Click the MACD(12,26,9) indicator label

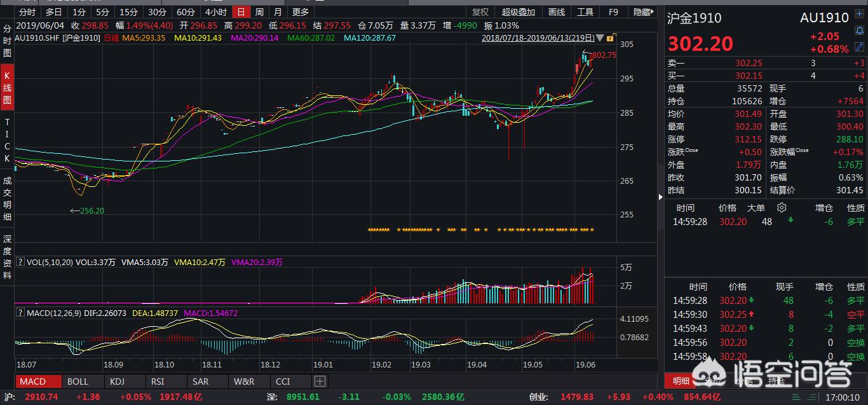click(x=55, y=313)
